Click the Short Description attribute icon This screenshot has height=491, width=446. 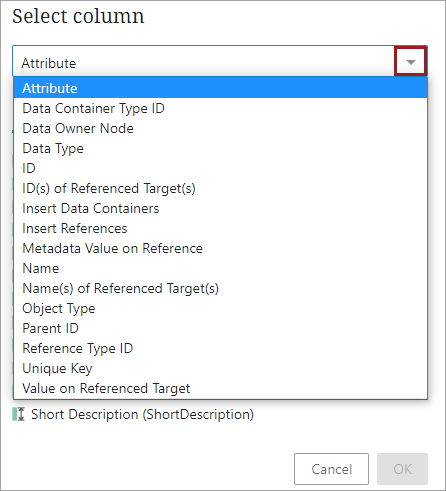pos(19,414)
